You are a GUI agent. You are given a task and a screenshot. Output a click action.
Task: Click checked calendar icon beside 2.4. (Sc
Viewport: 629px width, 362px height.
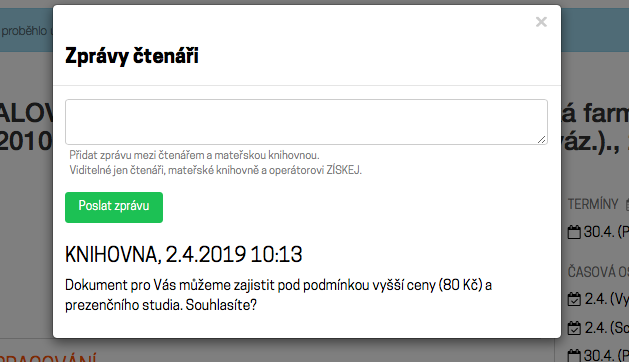[x=574, y=328]
